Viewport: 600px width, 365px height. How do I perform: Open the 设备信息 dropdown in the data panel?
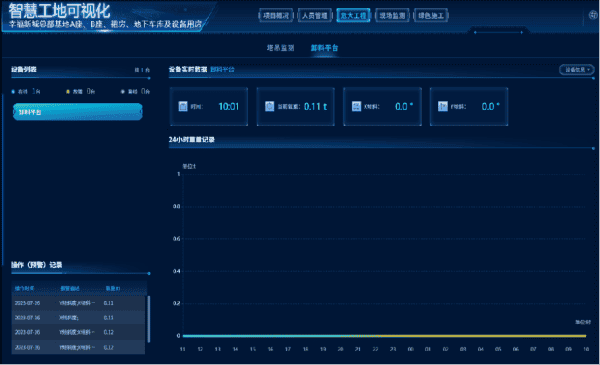point(577,70)
